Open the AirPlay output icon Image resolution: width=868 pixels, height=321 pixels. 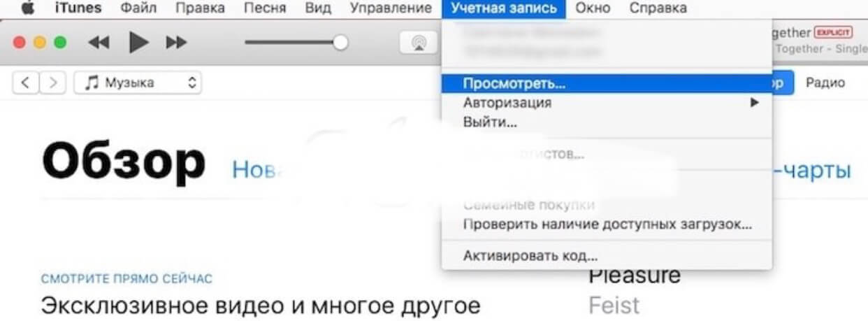(419, 43)
